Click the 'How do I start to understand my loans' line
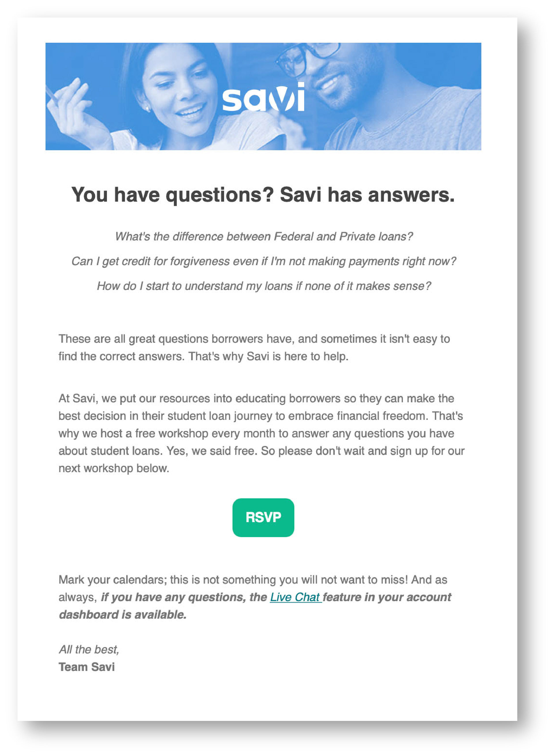This screenshot has width=553, height=756. point(264,286)
